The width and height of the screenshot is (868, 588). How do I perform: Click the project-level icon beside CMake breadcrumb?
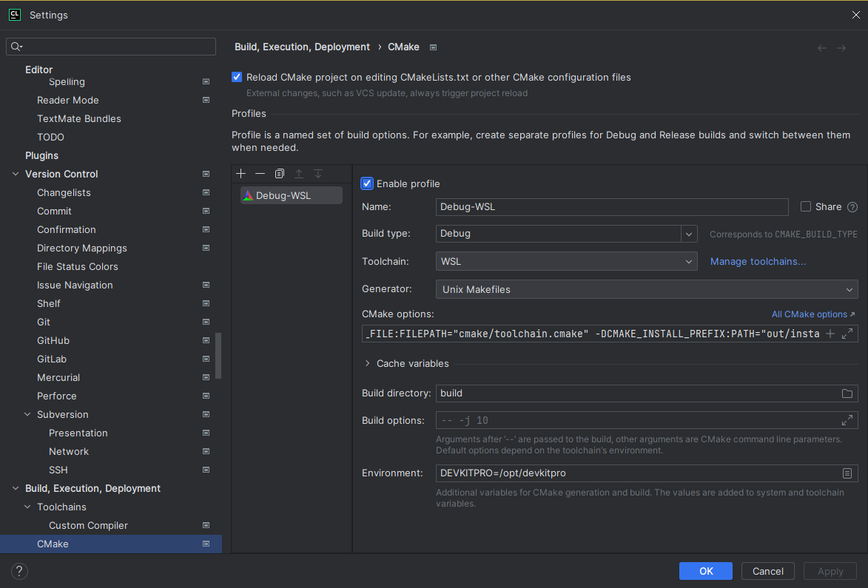434,47
